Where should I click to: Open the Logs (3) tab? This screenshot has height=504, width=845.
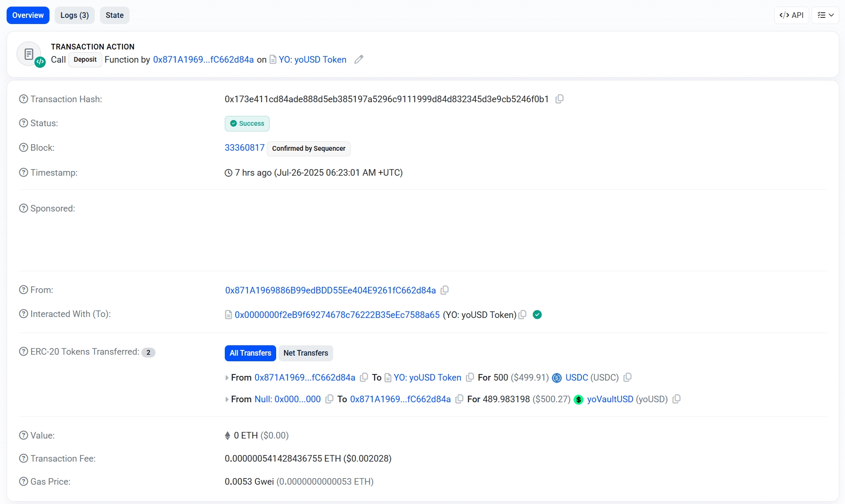click(74, 15)
